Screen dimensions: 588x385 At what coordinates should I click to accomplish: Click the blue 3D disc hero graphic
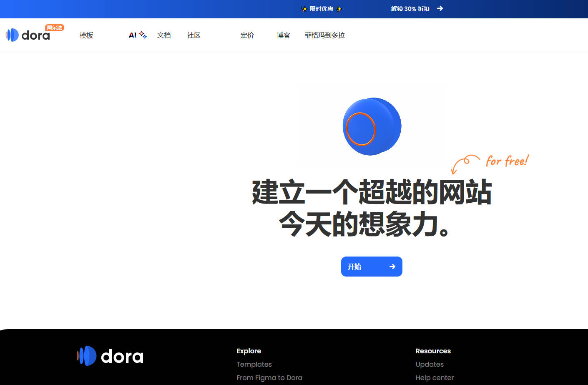click(372, 127)
